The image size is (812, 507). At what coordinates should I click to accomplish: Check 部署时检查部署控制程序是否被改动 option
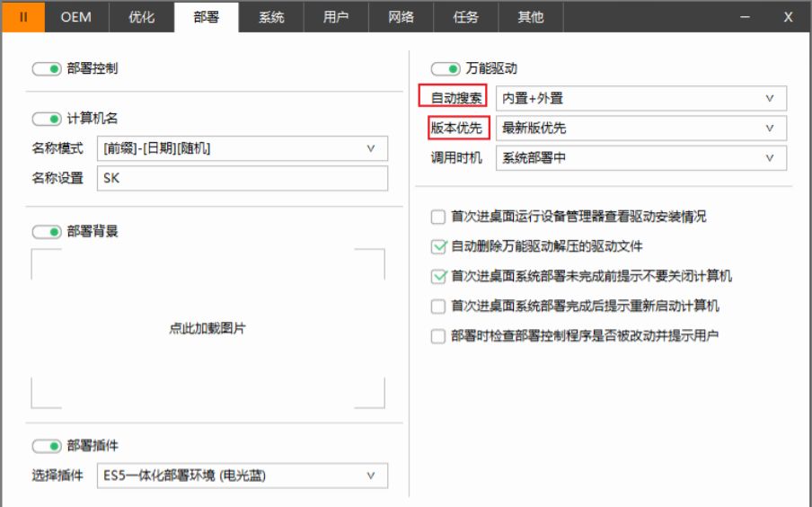(x=438, y=336)
